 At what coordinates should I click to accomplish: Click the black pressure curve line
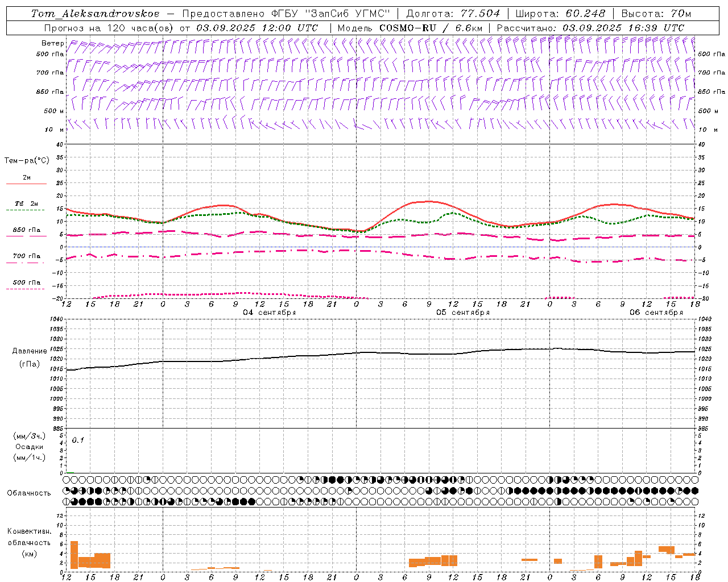pos(381,353)
